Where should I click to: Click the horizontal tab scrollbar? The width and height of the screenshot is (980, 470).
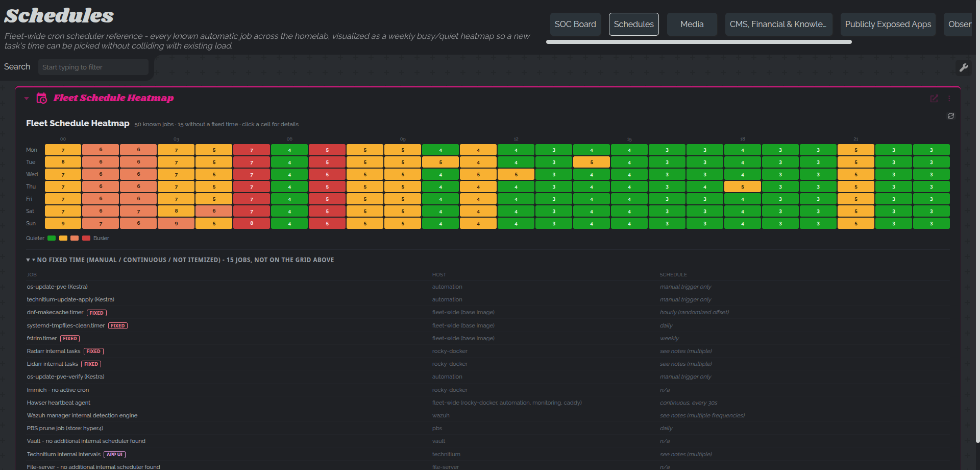699,42
